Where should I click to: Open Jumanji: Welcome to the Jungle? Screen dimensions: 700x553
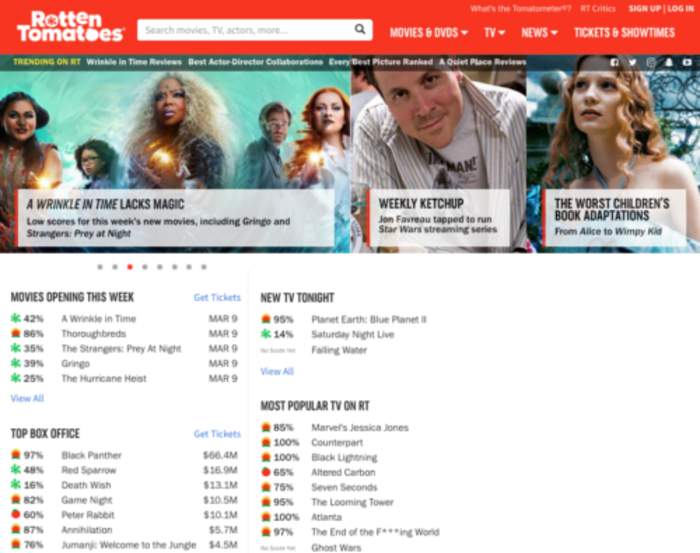point(129,545)
